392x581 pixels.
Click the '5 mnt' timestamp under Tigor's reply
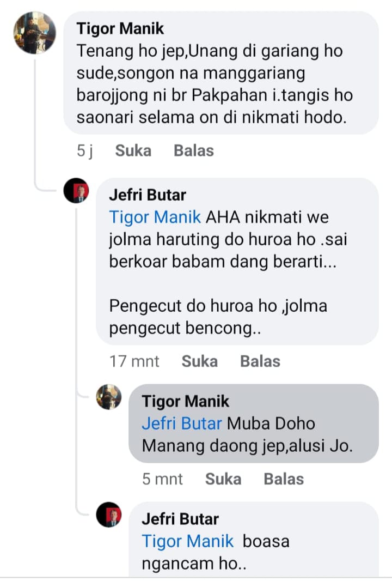162,479
